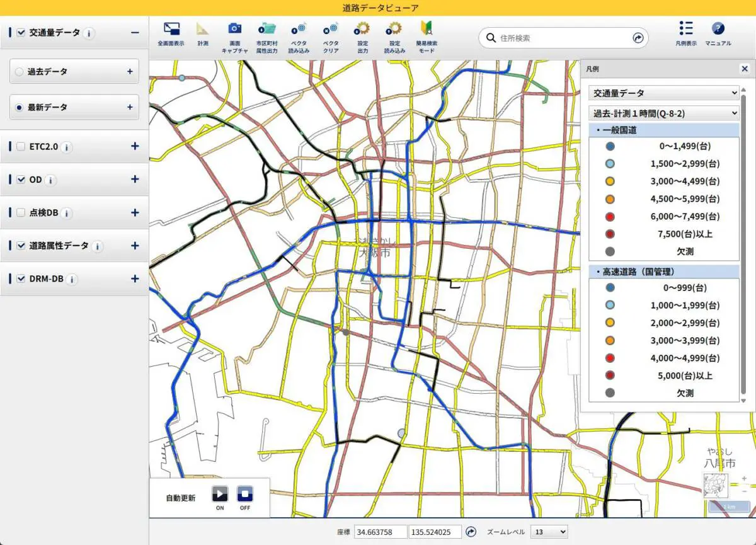Check the 点検DB checkbox
This screenshot has height=545, width=756.
(x=21, y=212)
